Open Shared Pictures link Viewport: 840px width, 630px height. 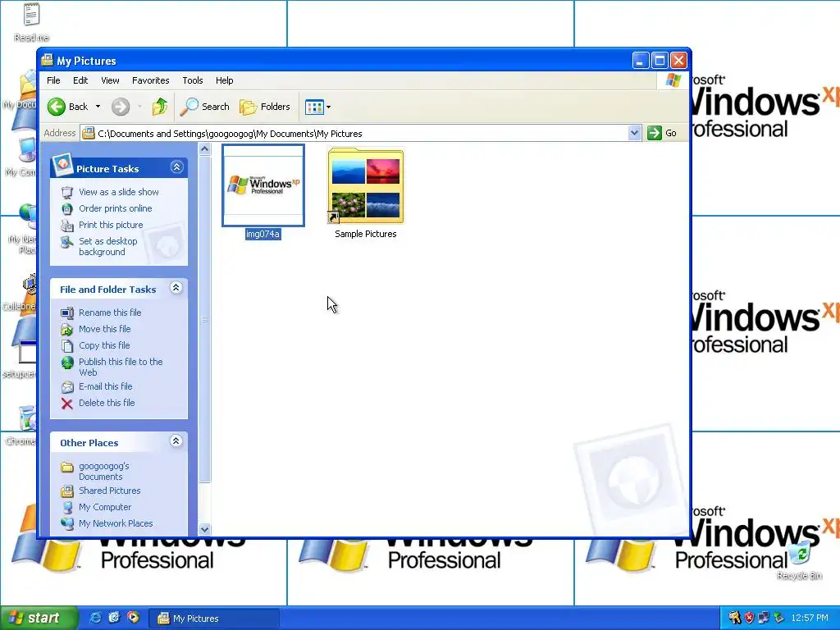click(x=109, y=491)
